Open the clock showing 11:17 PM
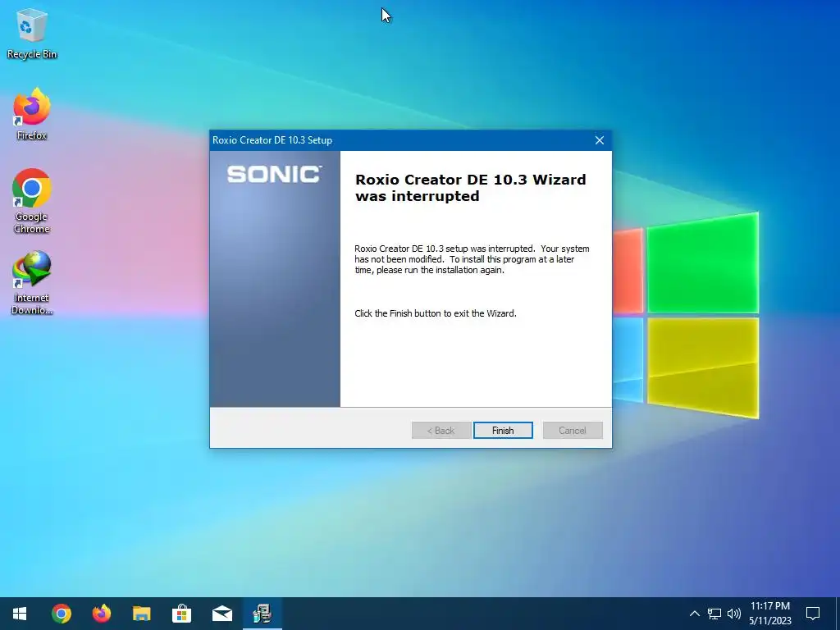The image size is (840, 630). 769,614
